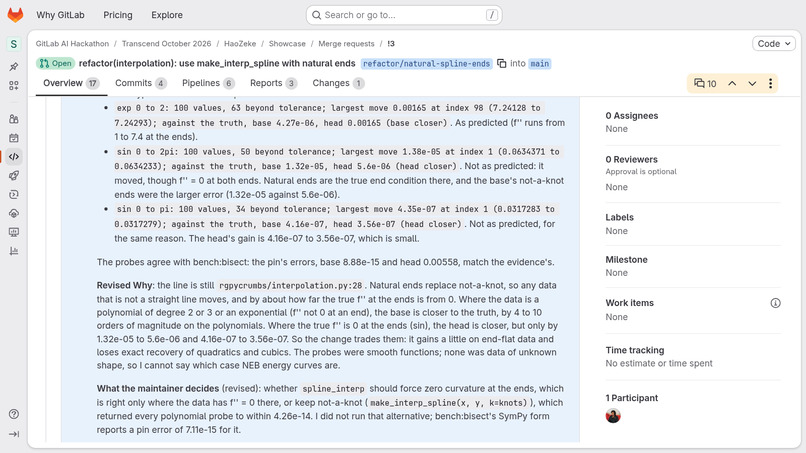
Task: Open merge request actions kebab menu
Action: point(770,83)
